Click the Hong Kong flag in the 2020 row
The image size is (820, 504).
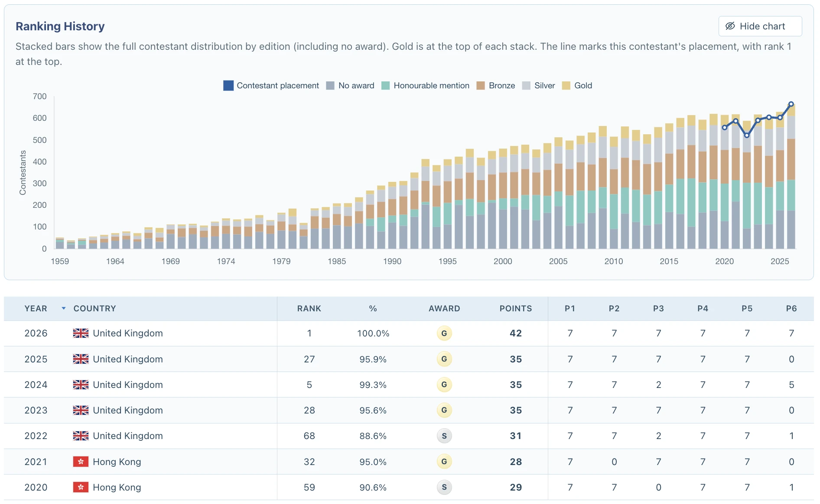81,487
